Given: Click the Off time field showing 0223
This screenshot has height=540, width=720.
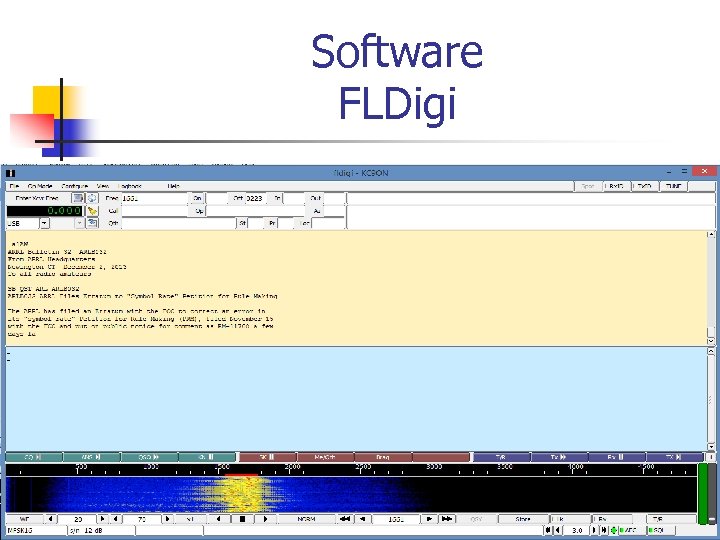Looking at the screenshot, I should click(x=256, y=198).
